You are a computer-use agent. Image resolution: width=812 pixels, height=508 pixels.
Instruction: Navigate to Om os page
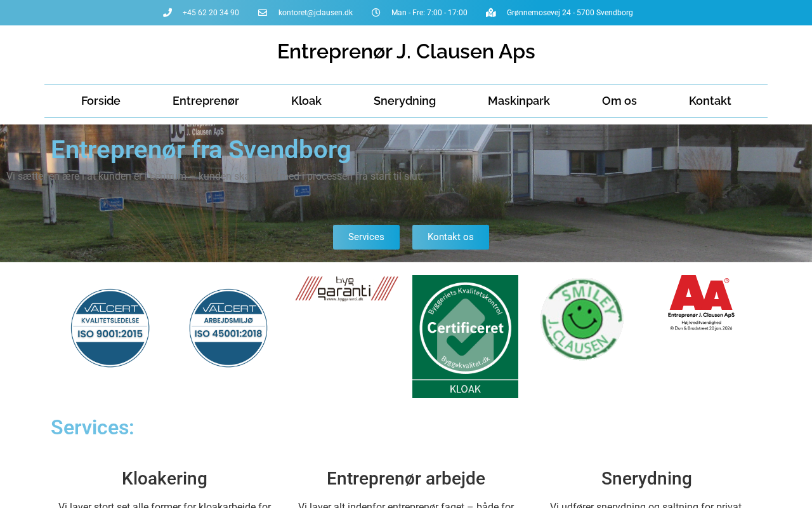(x=619, y=101)
